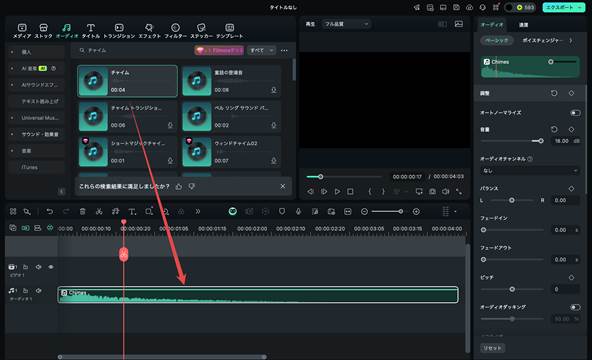The width and height of the screenshot is (592, 360).
Task: Click the リセット reset button
Action: point(493,348)
